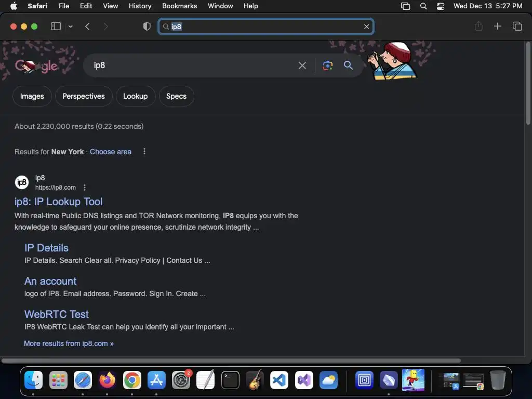Click the vertical page scrollbar
The image size is (532, 399).
pos(528,83)
